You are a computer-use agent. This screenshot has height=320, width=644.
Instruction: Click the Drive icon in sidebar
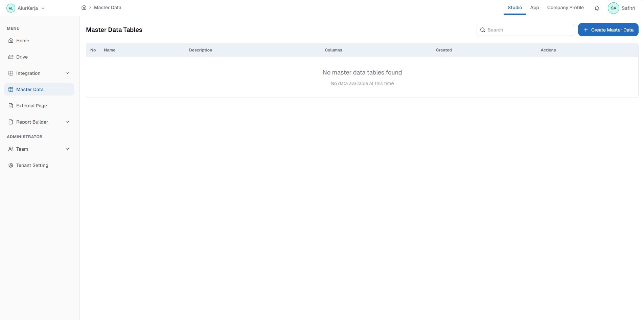(11, 57)
